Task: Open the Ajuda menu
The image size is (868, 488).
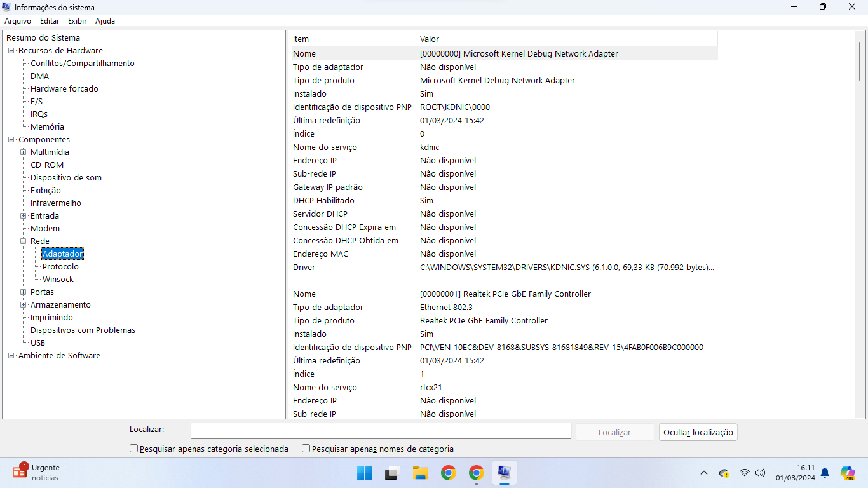Action: click(x=105, y=21)
